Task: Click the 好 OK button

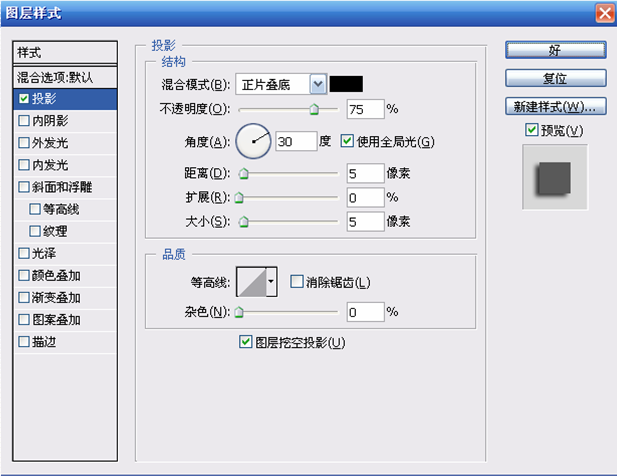Action: [x=555, y=50]
